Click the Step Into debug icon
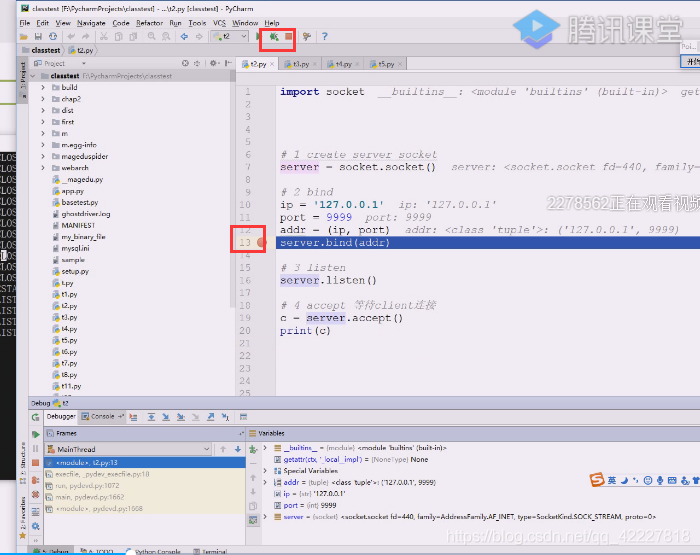 pos(166,417)
